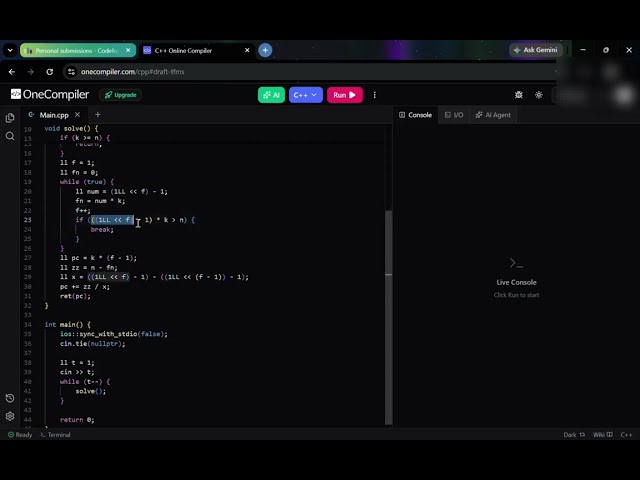This screenshot has height=480, width=640.
Task: Click the Ask Gemini button
Action: [x=536, y=50]
